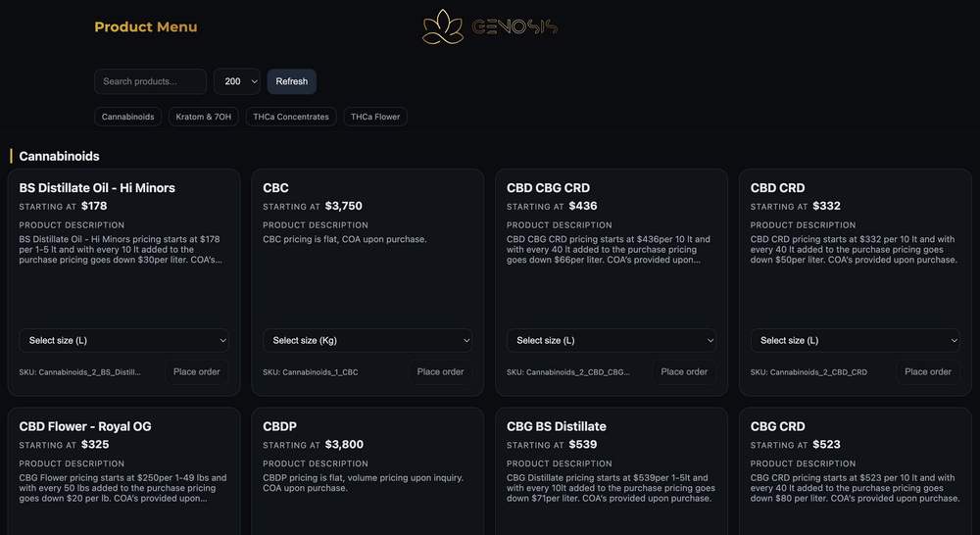Click the Genosis lotus logo icon

[443, 27]
